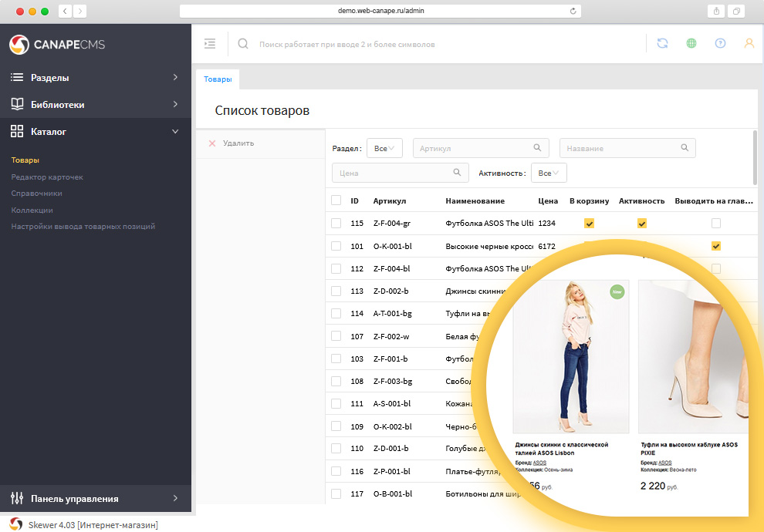Viewport: 764px width, 532px height.
Task: Reload page using browser refresh icon
Action: [573, 11]
